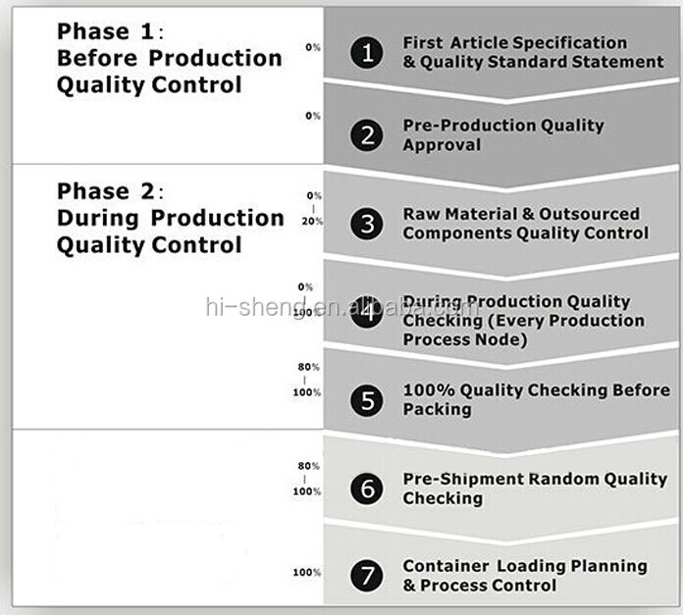This screenshot has width=683, height=616.
Task: Click the 80%-100% label beside step 5
Action: [x=307, y=380]
